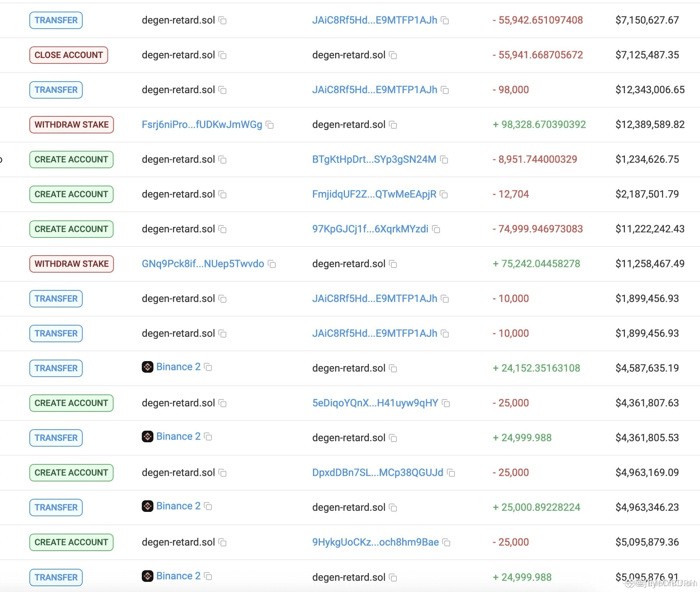Click the $12,389,589.82 value cell
The image size is (700, 592).
pos(650,125)
